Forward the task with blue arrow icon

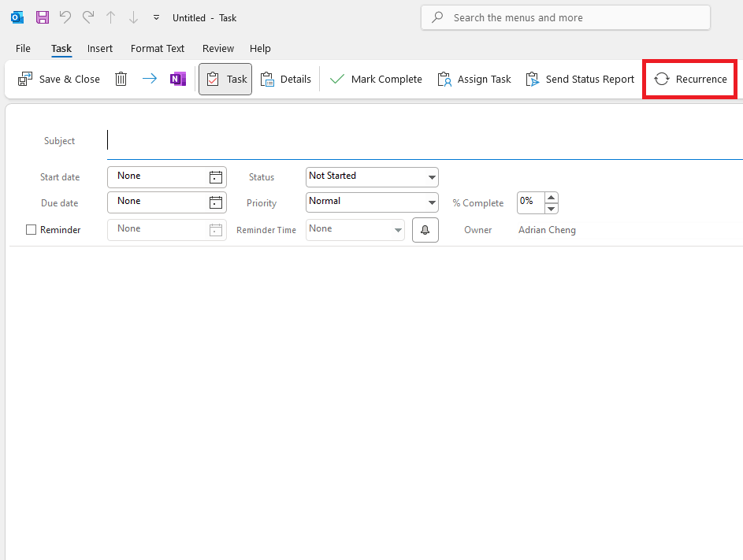click(x=149, y=79)
